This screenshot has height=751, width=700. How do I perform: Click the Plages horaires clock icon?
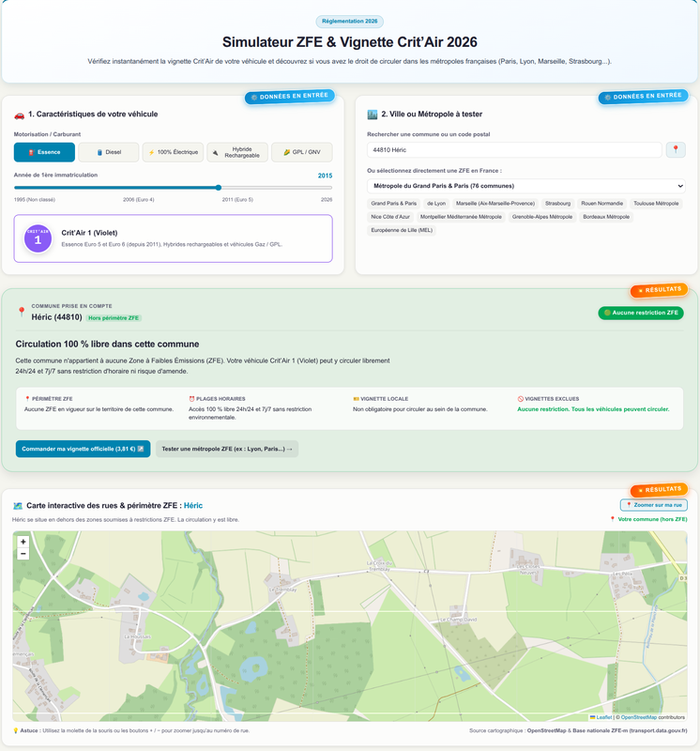pos(191,398)
